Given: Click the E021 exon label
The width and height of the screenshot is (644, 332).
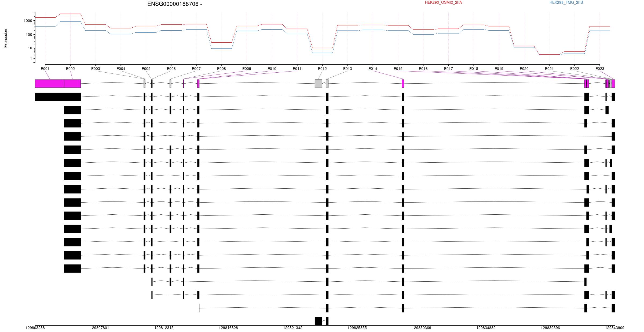Looking at the screenshot, I should pos(549,69).
